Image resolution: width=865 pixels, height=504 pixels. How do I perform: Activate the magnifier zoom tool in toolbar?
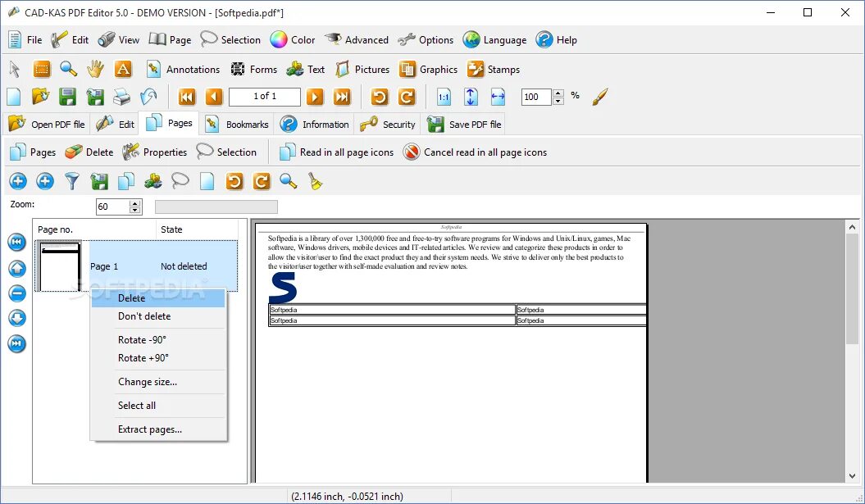68,69
